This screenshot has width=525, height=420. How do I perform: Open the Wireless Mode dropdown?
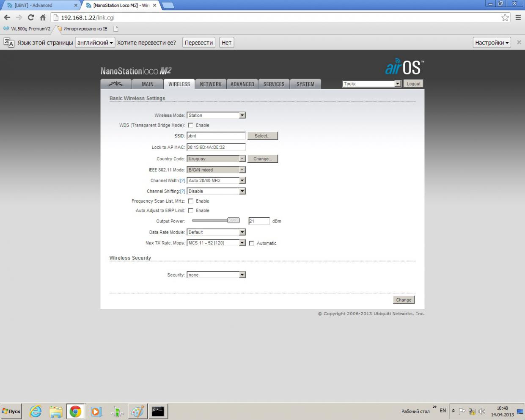[x=216, y=115]
